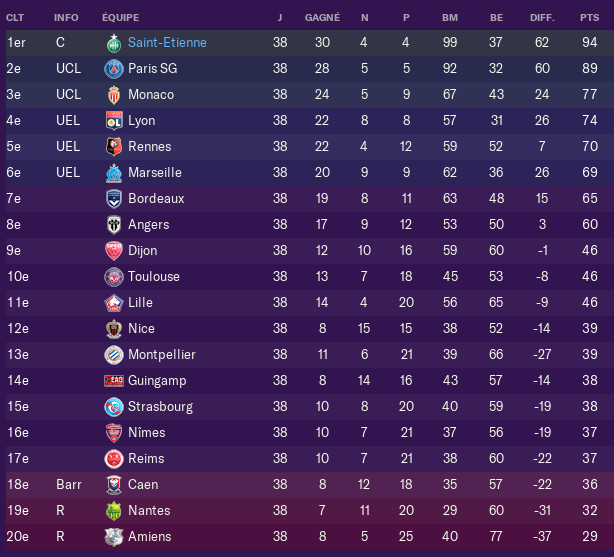
Task: Open the Toulouse team page
Action: click(x=154, y=277)
